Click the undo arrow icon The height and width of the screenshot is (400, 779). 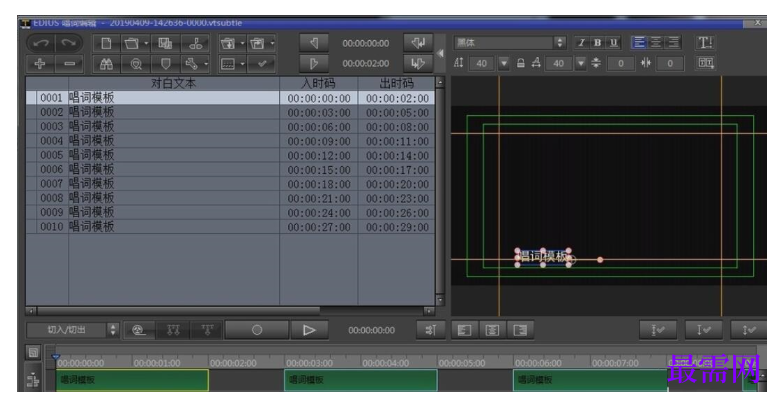pos(41,43)
